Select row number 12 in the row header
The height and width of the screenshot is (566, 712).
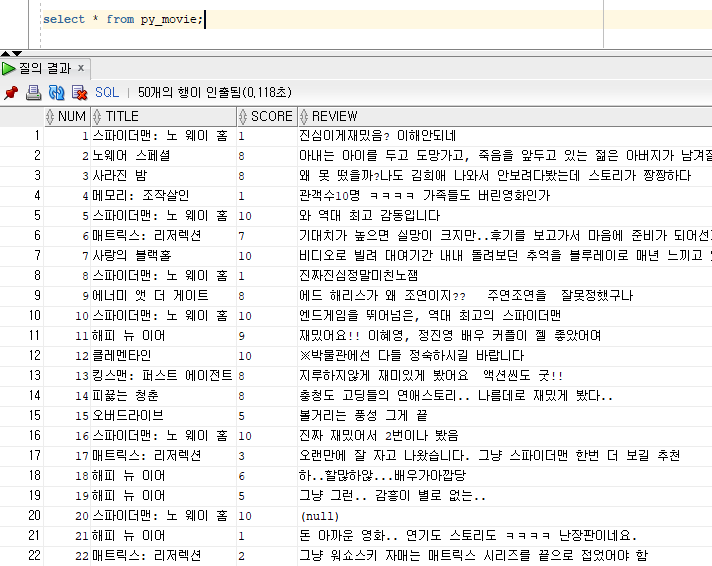[22, 356]
